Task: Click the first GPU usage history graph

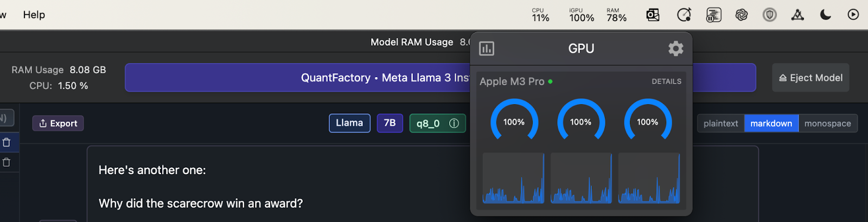Action: (513, 178)
